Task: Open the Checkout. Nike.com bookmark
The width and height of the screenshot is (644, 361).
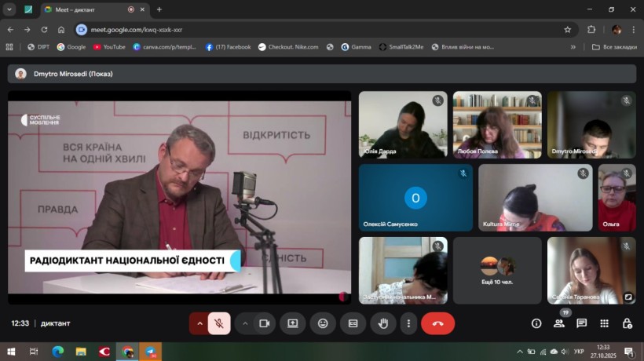Action: pyautogui.click(x=288, y=47)
